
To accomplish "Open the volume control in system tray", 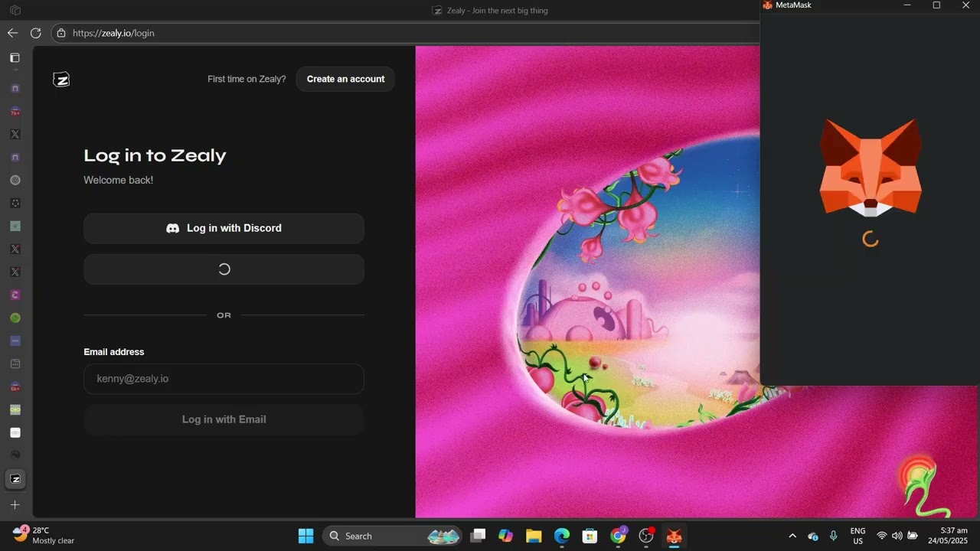I will pos(897,536).
